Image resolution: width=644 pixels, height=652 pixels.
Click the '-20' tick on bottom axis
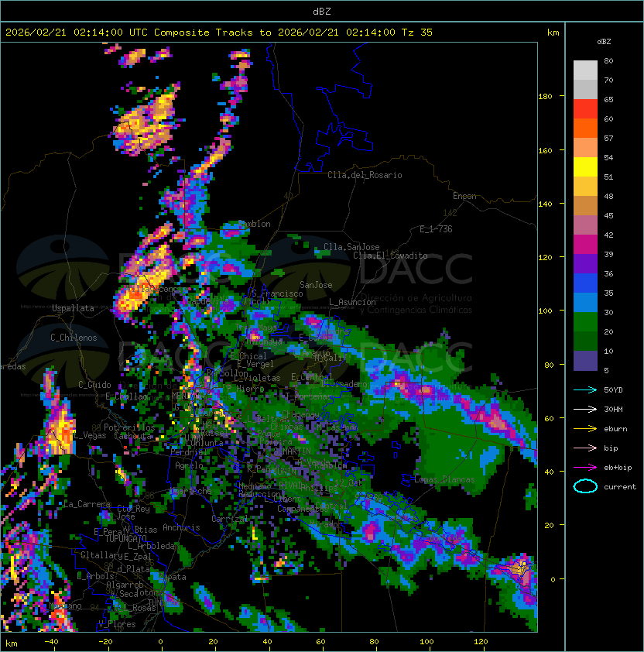tap(105, 642)
